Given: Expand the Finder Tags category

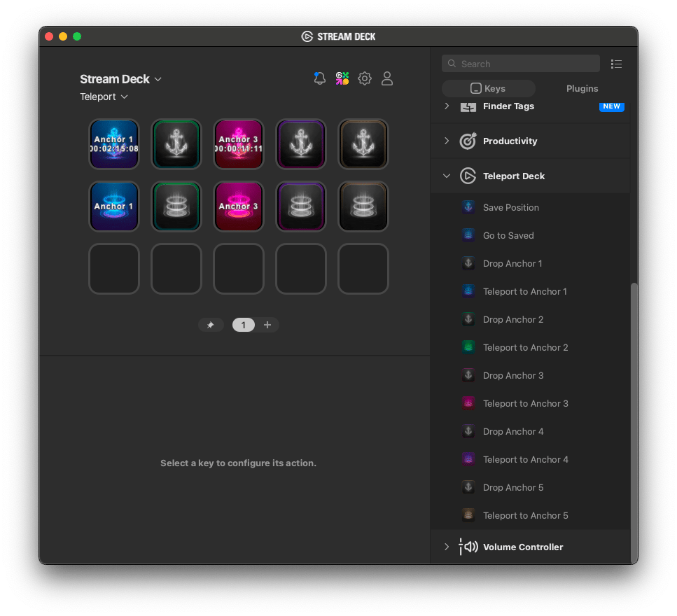Looking at the screenshot, I should [447, 106].
